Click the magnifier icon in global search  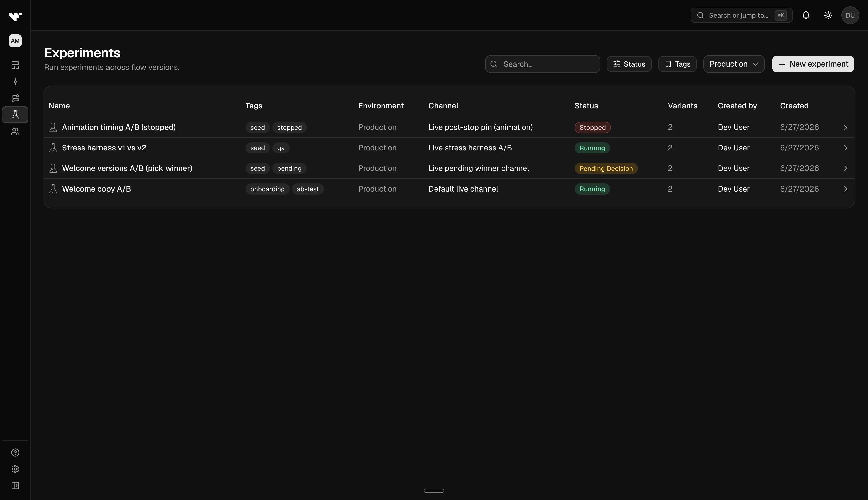pyautogui.click(x=701, y=15)
